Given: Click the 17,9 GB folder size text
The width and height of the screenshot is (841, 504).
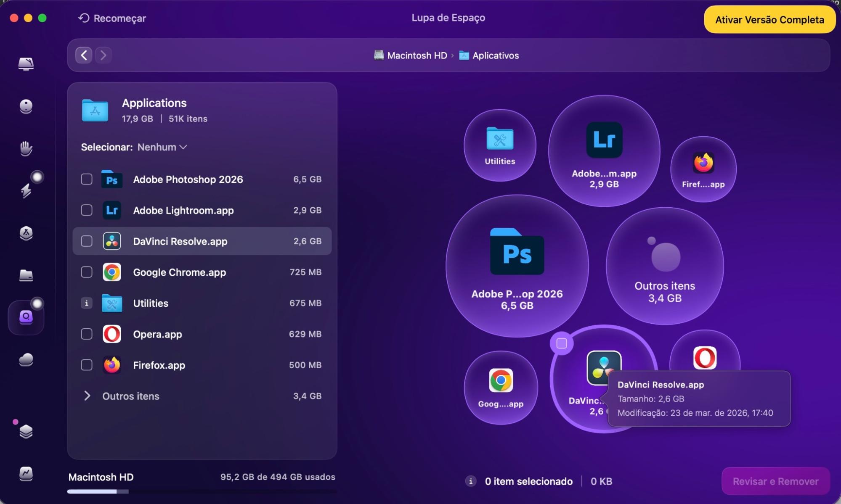Looking at the screenshot, I should click(137, 119).
